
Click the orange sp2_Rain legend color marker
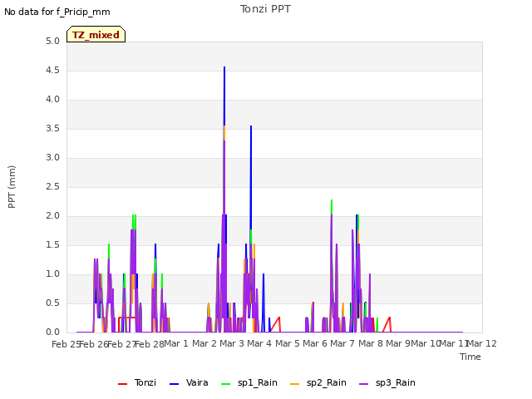(x=295, y=384)
